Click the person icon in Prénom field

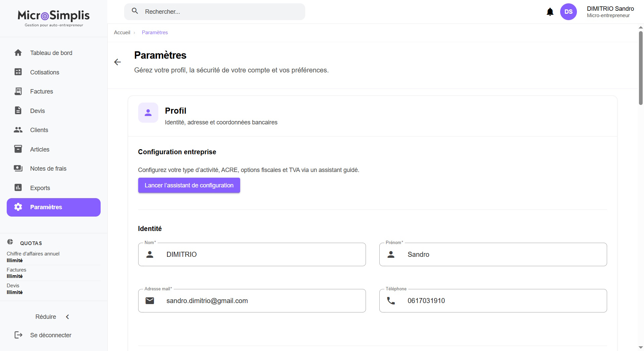(391, 254)
